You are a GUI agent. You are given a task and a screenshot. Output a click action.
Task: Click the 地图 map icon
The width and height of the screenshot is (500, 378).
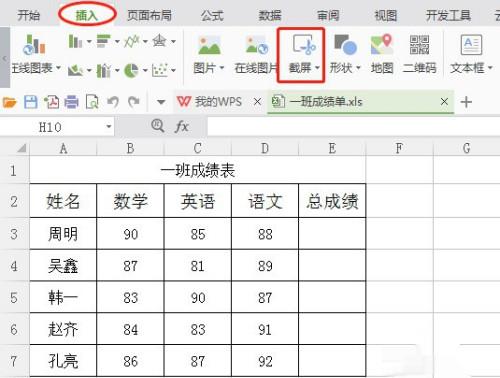382,45
